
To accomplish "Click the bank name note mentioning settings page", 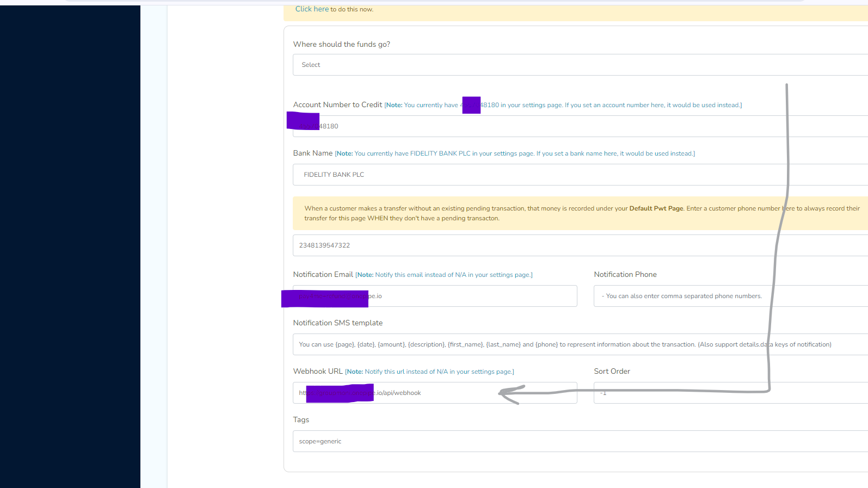I will tap(515, 154).
